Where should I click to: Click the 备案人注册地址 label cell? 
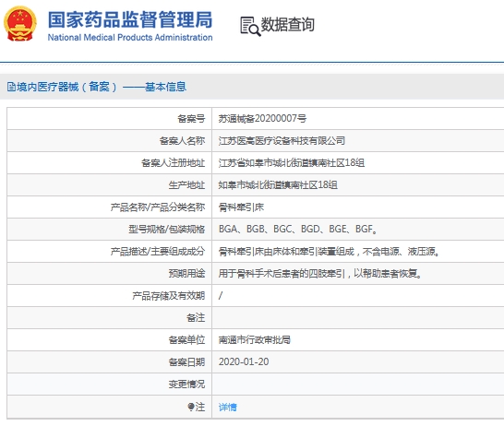click(109, 163)
